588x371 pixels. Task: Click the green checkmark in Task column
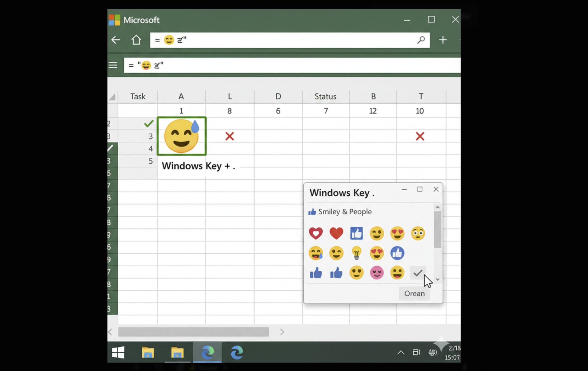[x=149, y=124]
